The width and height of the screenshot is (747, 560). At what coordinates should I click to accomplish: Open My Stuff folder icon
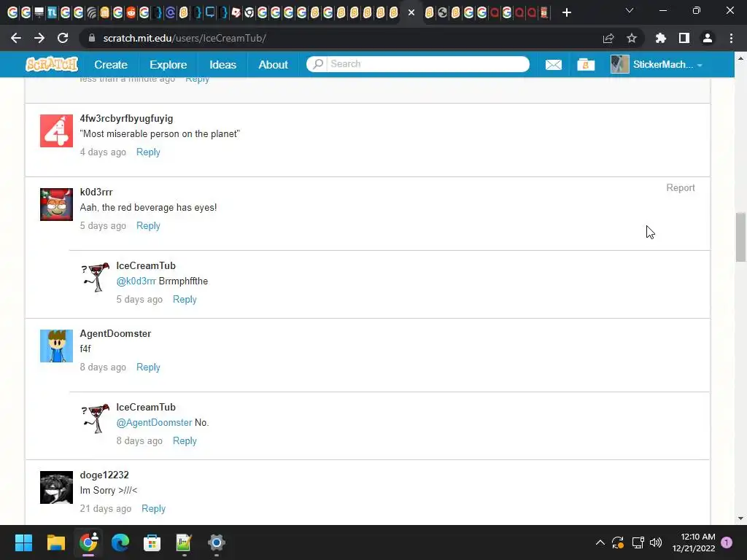click(586, 65)
